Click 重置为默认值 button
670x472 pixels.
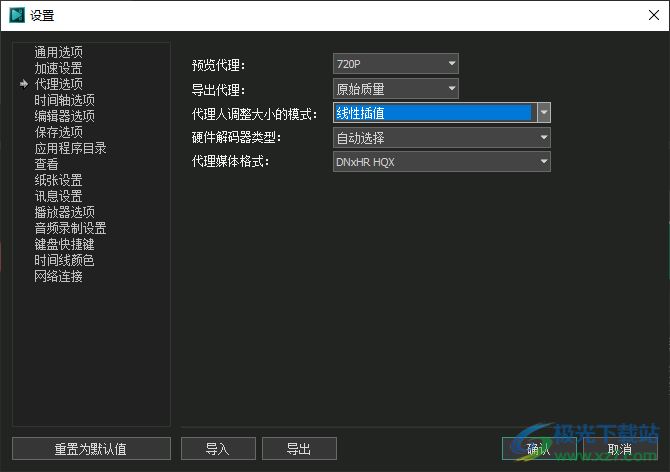tap(91, 449)
